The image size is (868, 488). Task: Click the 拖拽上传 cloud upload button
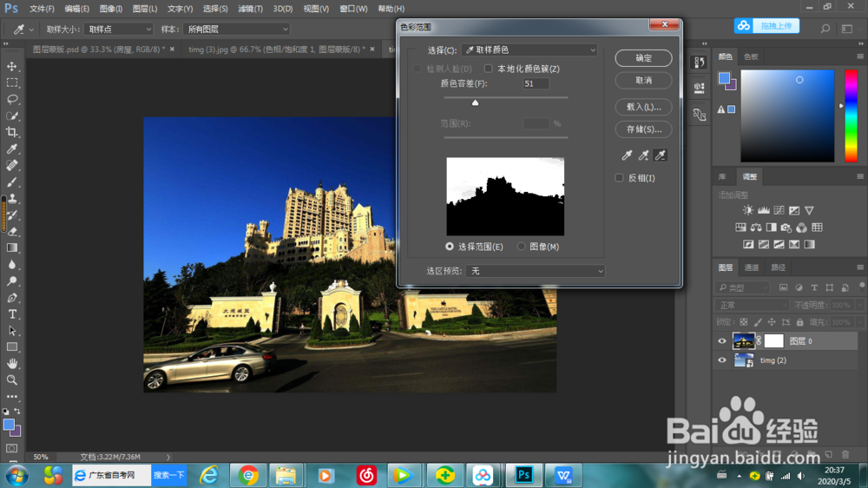[x=766, y=26]
